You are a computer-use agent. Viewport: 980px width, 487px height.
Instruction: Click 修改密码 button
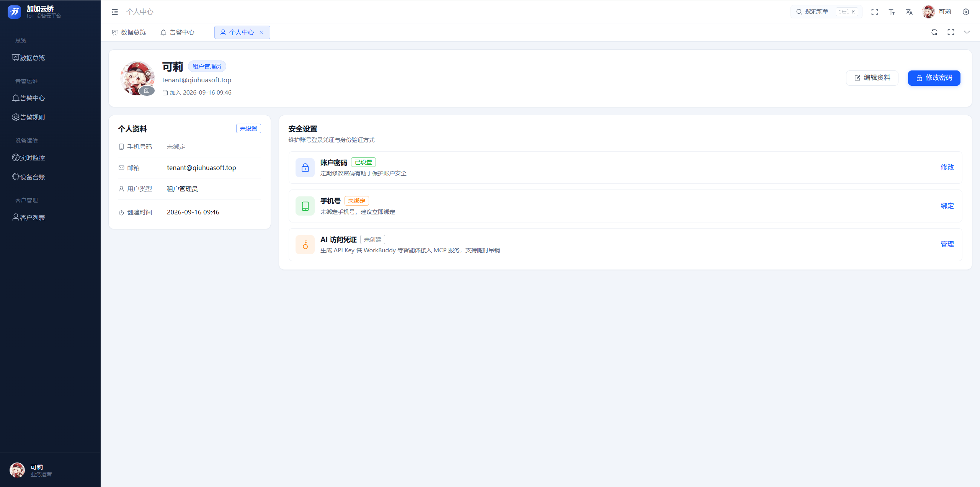[x=934, y=78]
